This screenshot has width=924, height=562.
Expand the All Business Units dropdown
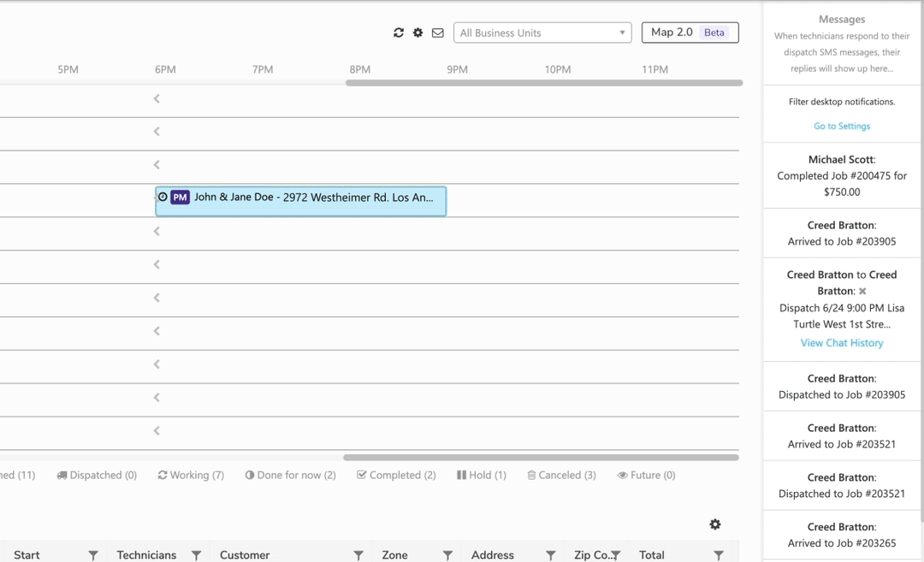tap(542, 33)
